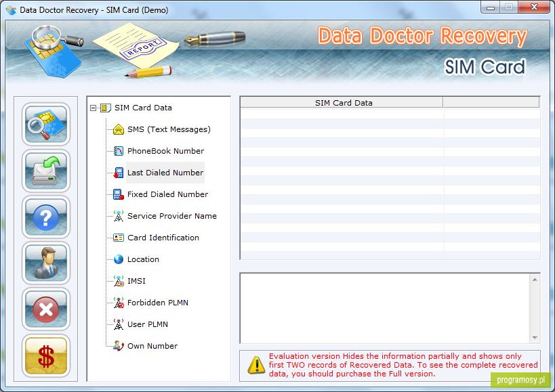Click the blank second column header
Image resolution: width=555 pixels, height=392 pixels.
click(x=491, y=102)
